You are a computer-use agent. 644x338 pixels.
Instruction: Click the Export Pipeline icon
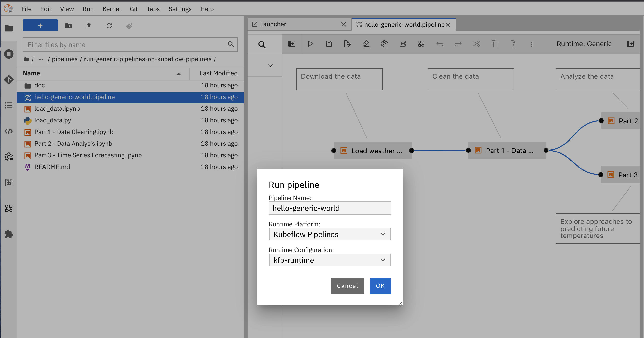347,44
